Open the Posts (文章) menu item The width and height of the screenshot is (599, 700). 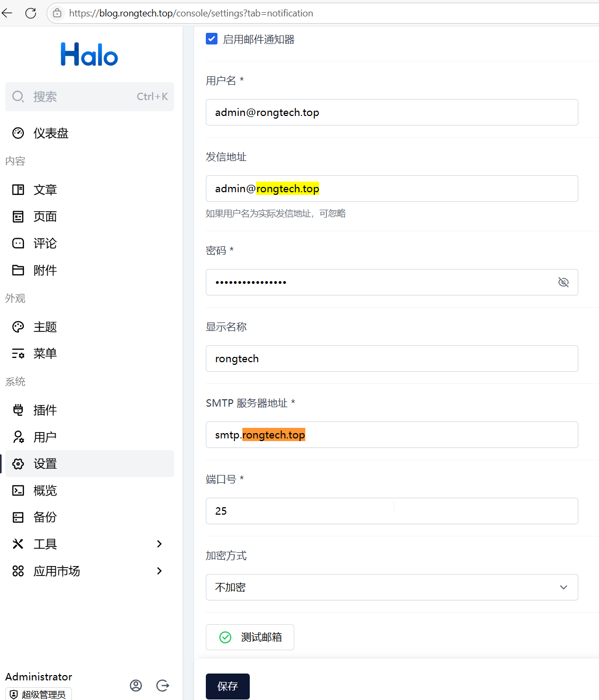tap(45, 190)
